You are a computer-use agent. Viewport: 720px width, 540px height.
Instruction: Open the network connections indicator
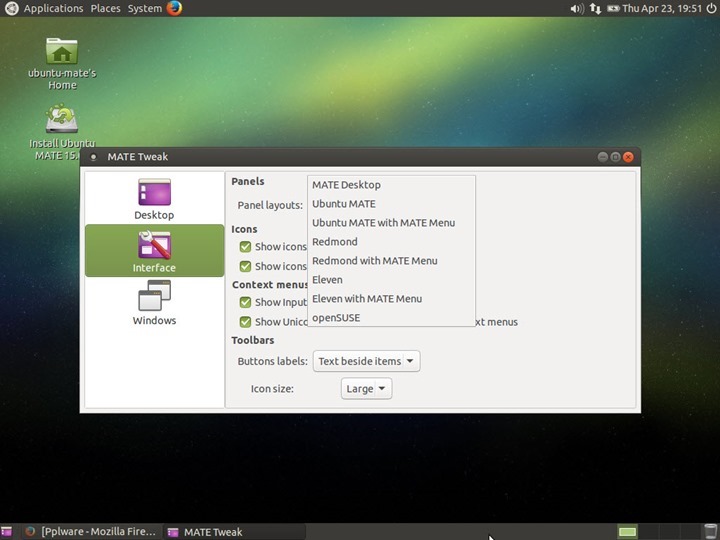[x=596, y=8]
